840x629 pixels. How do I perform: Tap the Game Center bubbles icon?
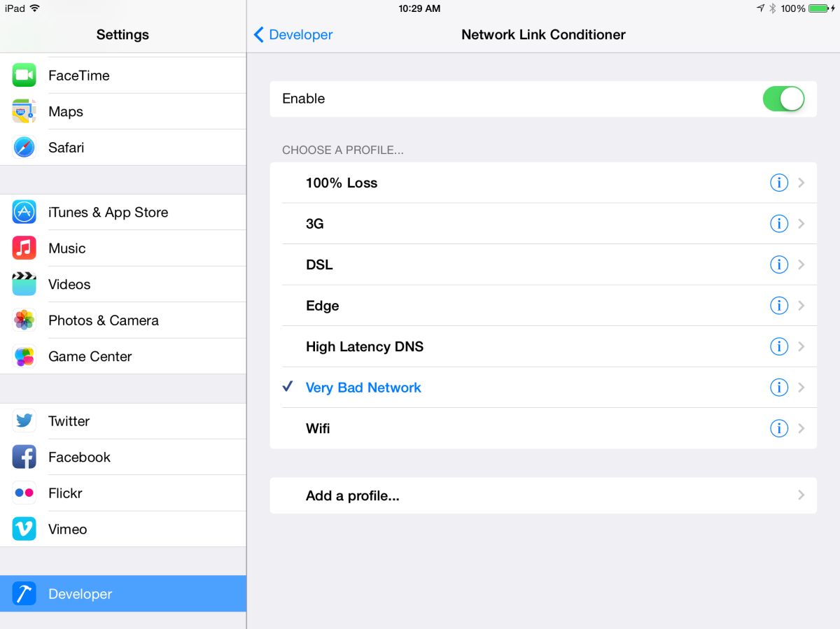24,356
